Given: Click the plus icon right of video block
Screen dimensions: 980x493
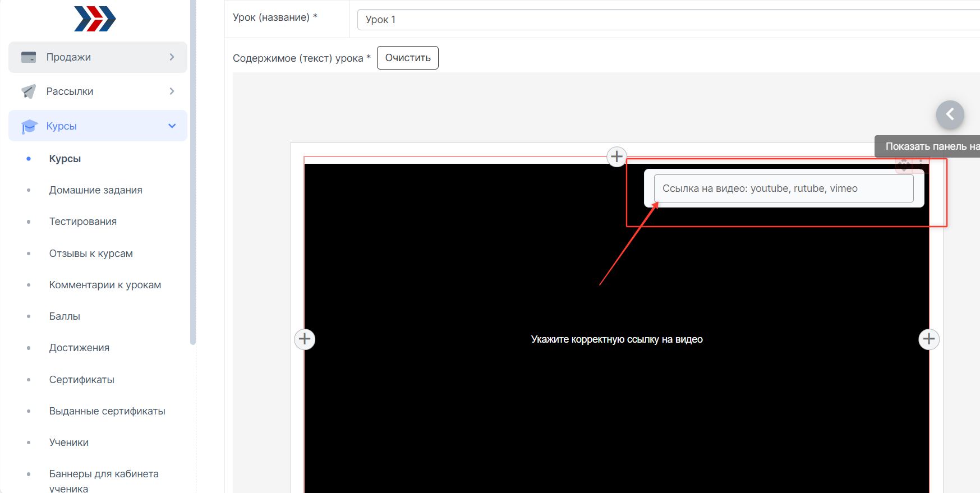Looking at the screenshot, I should coord(928,339).
